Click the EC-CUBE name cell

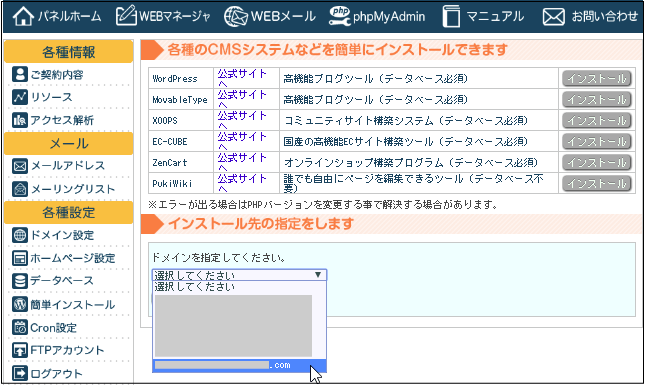(181, 141)
